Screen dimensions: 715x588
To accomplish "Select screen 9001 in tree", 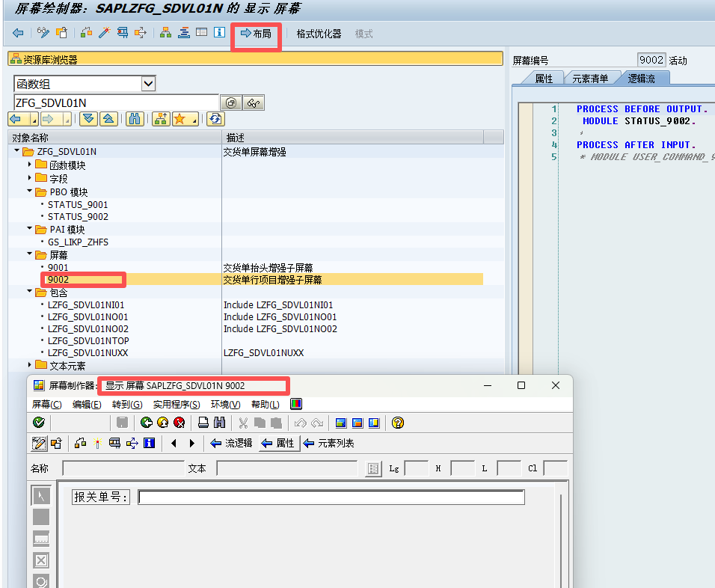I will pyautogui.click(x=58, y=268).
